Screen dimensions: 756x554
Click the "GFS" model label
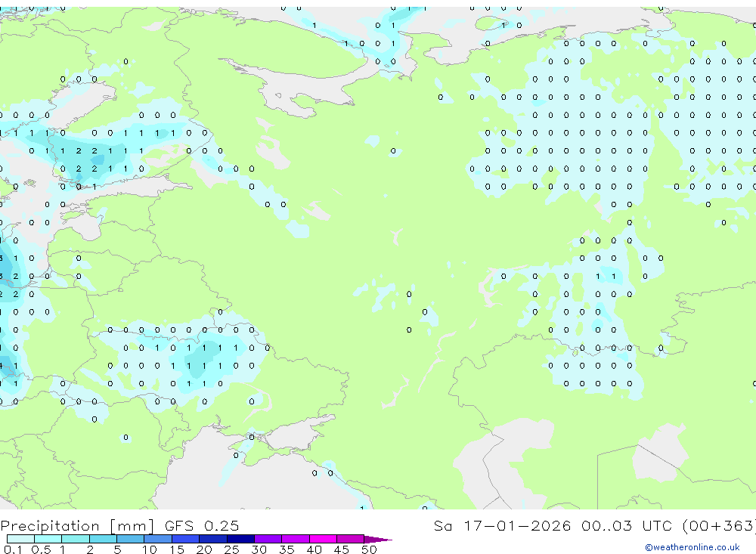tap(179, 525)
